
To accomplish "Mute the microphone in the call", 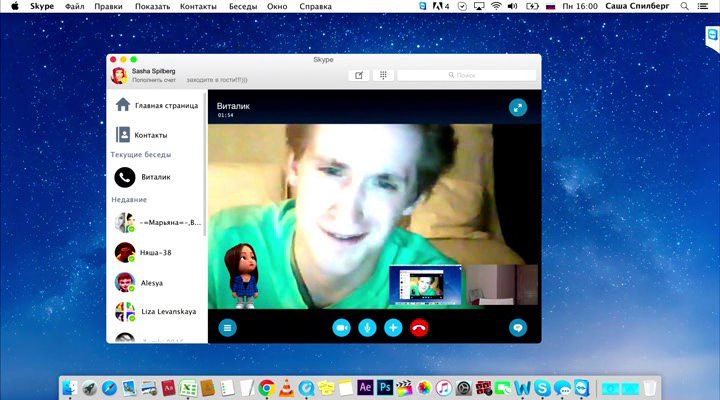I will pyautogui.click(x=367, y=327).
